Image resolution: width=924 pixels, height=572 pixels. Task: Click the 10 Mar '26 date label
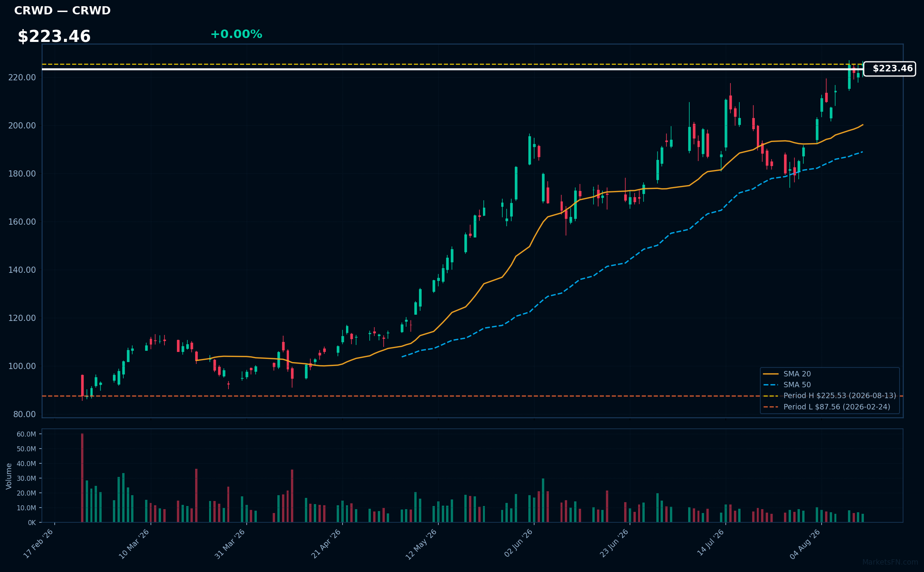pyautogui.click(x=134, y=544)
